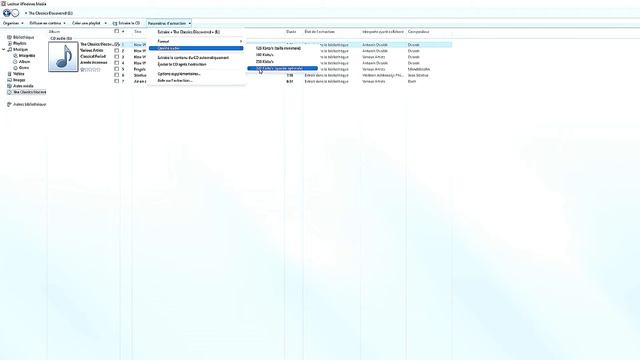Click the Musique note icon in sidebar
Image resolution: width=640 pixels, height=360 pixels.
(9, 49)
